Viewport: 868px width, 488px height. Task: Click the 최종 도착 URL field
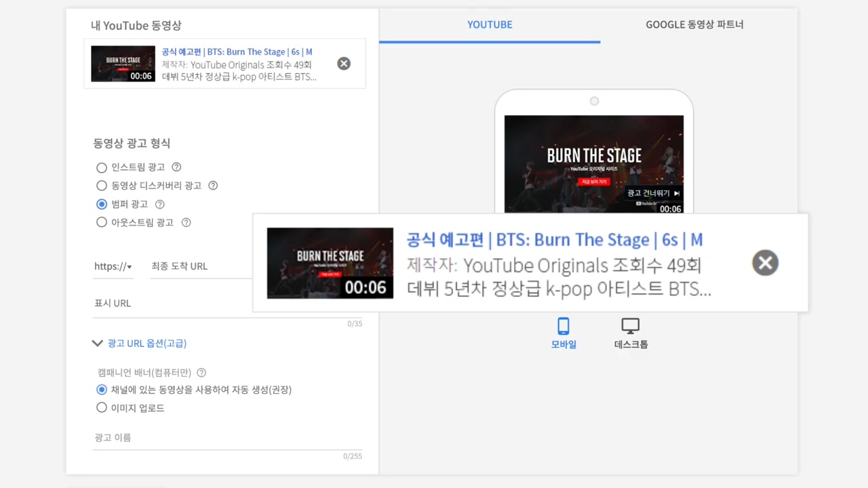(x=201, y=266)
